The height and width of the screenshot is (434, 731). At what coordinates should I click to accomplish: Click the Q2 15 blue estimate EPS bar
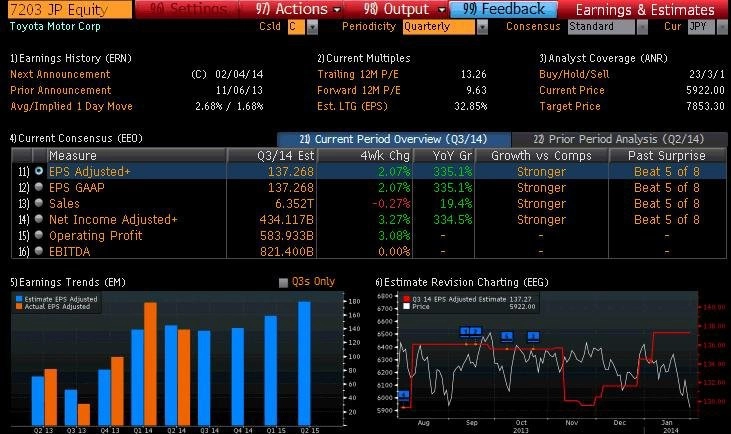point(304,363)
